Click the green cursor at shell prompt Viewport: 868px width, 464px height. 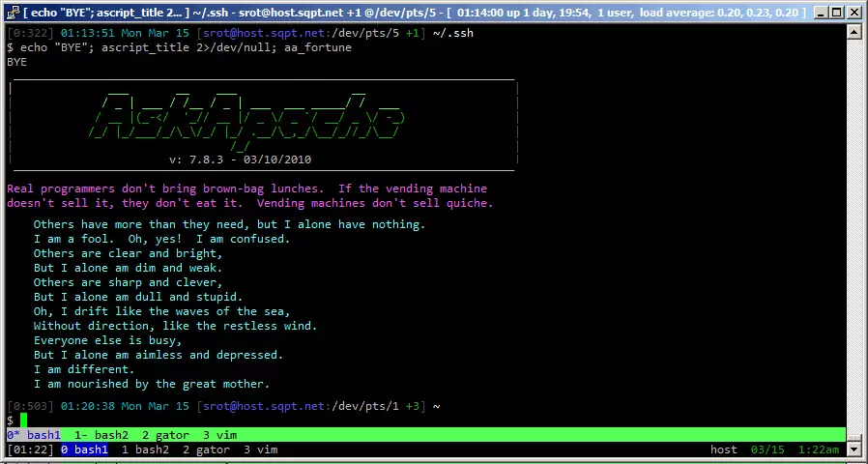tap(24, 420)
